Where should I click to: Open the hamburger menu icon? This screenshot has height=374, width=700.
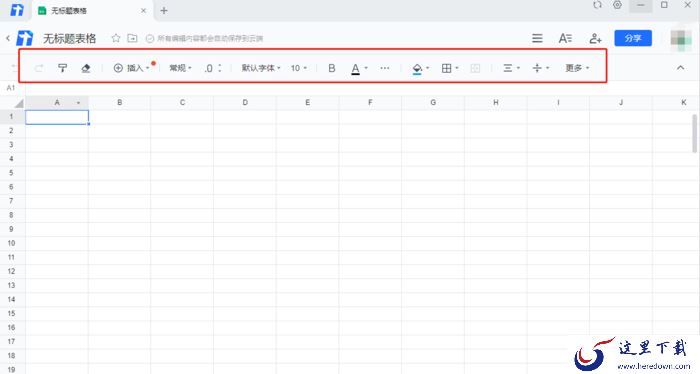pos(538,38)
